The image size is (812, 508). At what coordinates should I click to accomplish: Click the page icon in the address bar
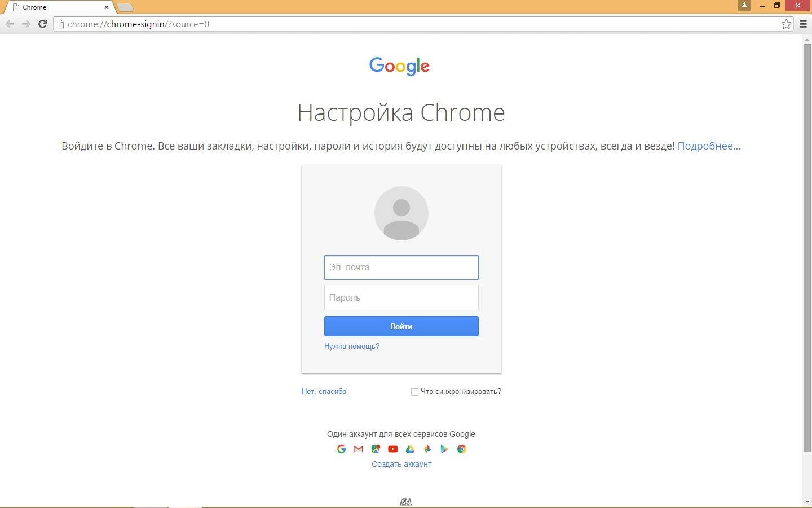click(61, 24)
